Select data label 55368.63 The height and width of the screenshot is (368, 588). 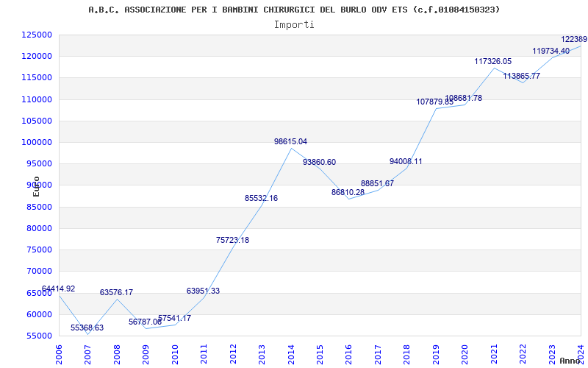tap(87, 328)
